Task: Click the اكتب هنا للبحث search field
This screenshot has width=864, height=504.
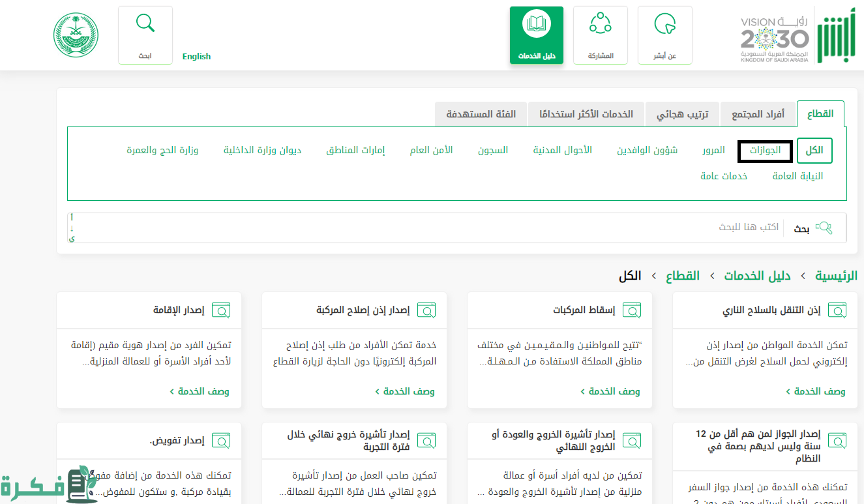Action: click(424, 228)
